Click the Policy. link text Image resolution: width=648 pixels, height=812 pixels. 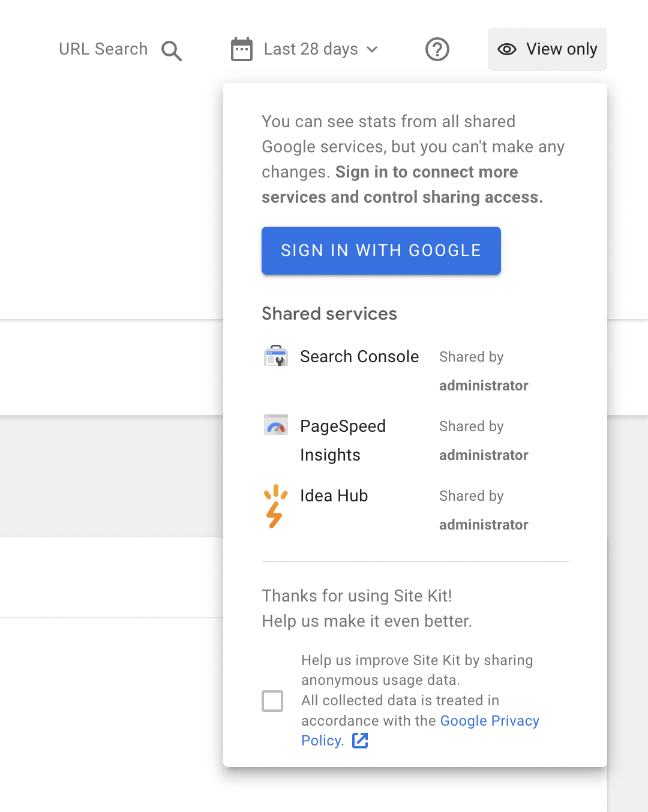click(322, 741)
